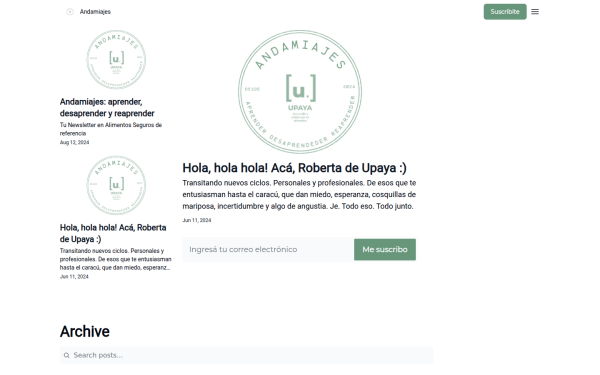
Task: Click the Suscribite button in header
Action: point(505,12)
